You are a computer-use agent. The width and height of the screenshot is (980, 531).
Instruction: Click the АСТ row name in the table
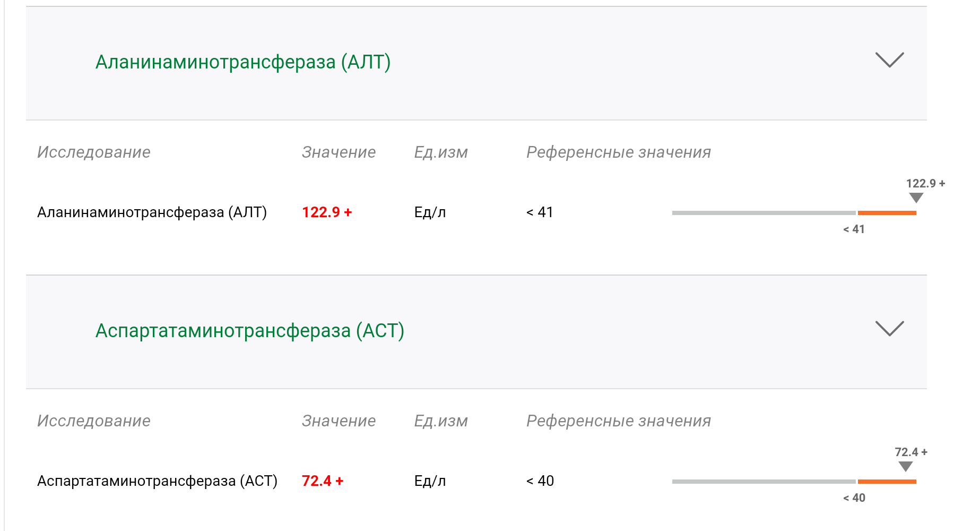[x=157, y=481]
